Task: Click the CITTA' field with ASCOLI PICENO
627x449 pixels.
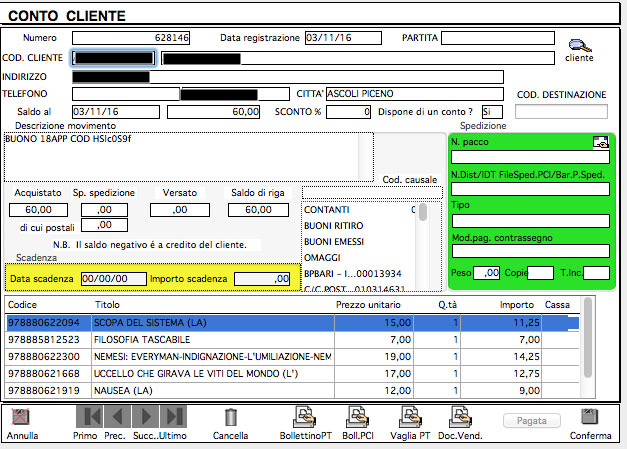Action: coord(415,94)
